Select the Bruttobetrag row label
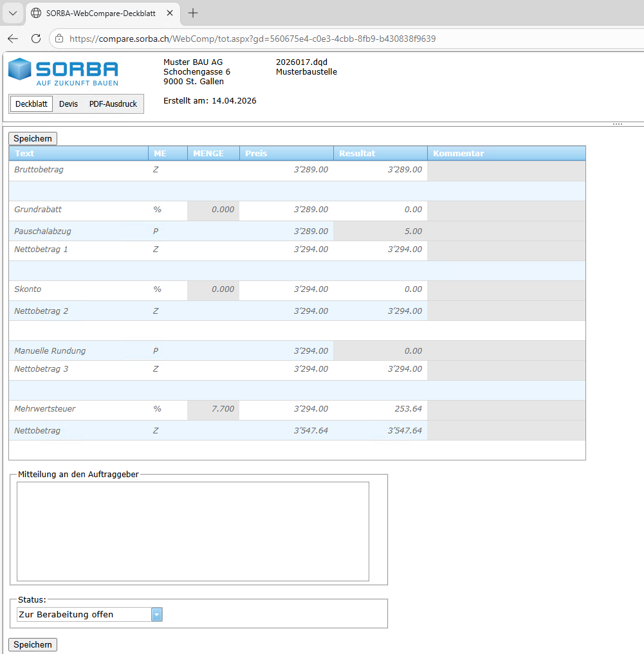644x654 pixels. (x=39, y=170)
